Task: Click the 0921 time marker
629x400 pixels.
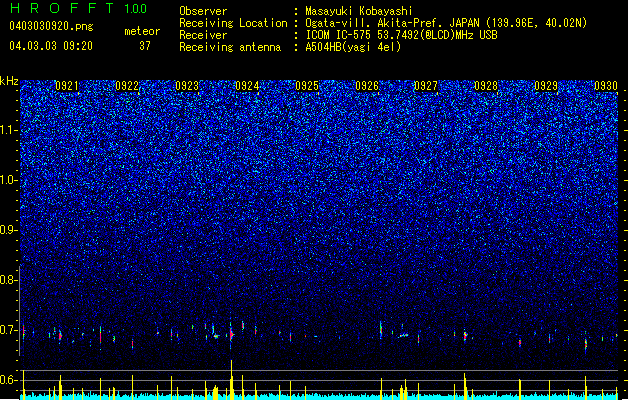Action: click(x=67, y=86)
